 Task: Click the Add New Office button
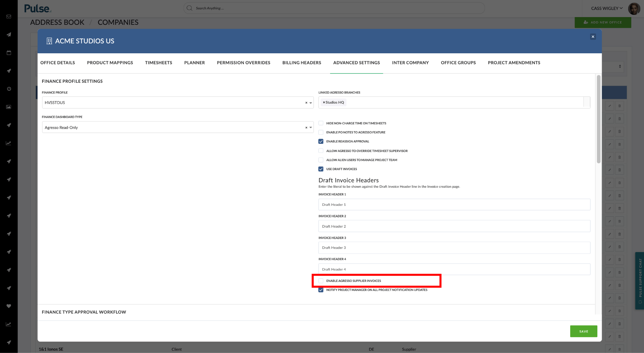603,22
